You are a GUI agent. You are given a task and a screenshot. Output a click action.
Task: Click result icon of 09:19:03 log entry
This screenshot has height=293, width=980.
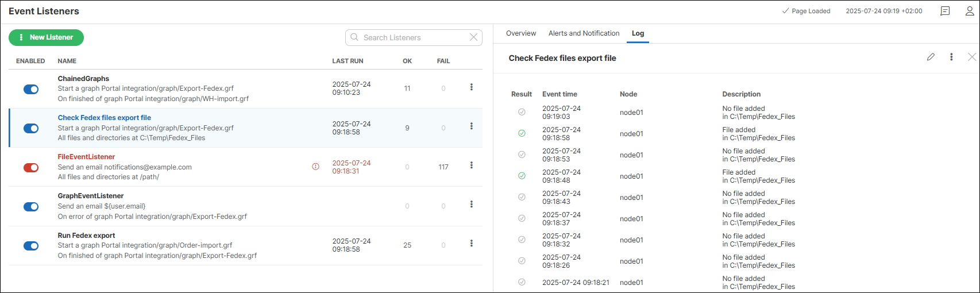tap(522, 112)
